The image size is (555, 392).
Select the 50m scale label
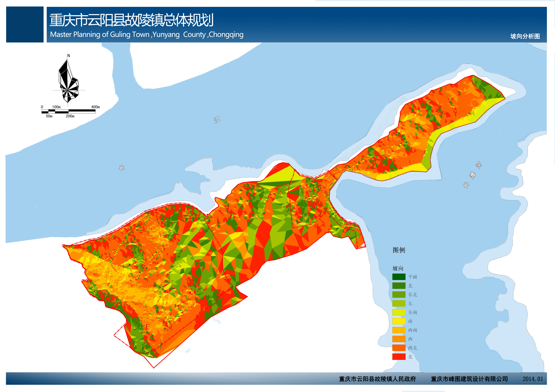point(49,116)
